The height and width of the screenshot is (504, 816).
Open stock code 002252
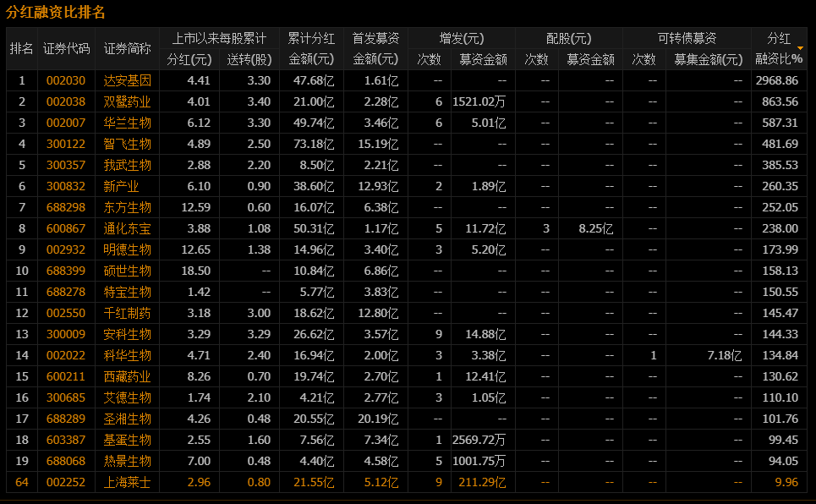tap(66, 482)
